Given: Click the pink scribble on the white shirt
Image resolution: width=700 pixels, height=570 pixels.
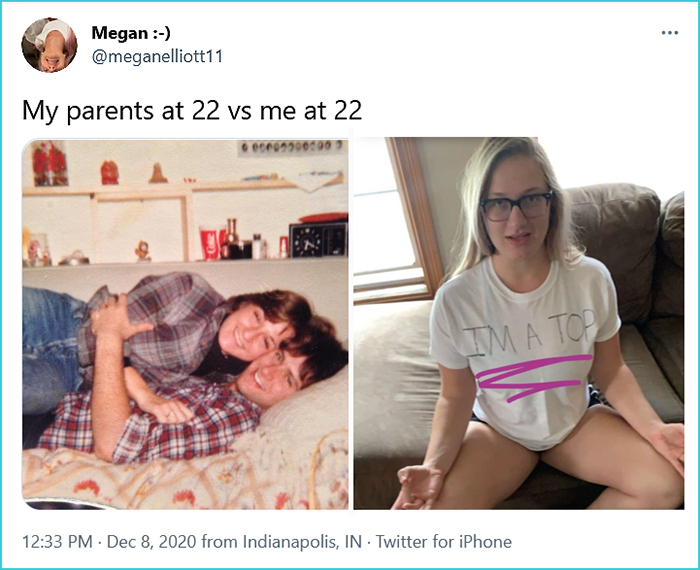Looking at the screenshot, I should click(533, 377).
